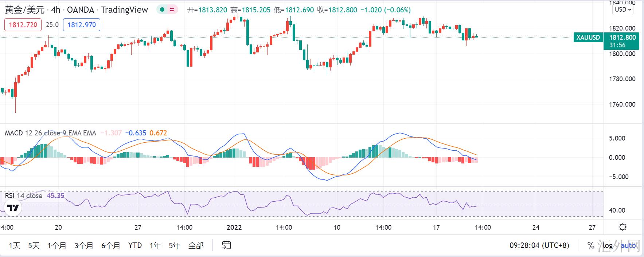Click the blue buy price 1812.970
This screenshot has height=257, width=644.
tap(82, 25)
